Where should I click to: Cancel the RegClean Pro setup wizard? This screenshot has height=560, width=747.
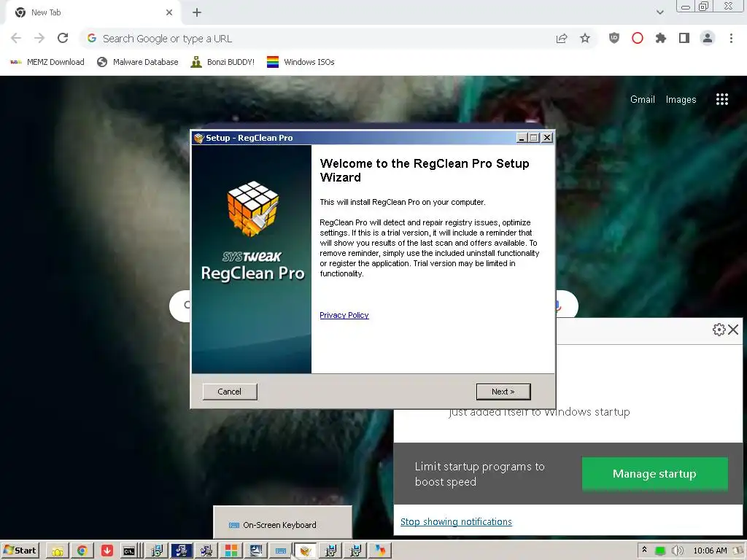[230, 392]
